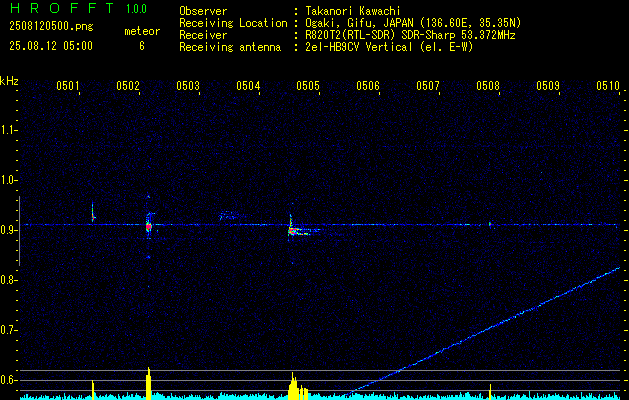Click the 0.7 kHz axis label

[8, 330]
